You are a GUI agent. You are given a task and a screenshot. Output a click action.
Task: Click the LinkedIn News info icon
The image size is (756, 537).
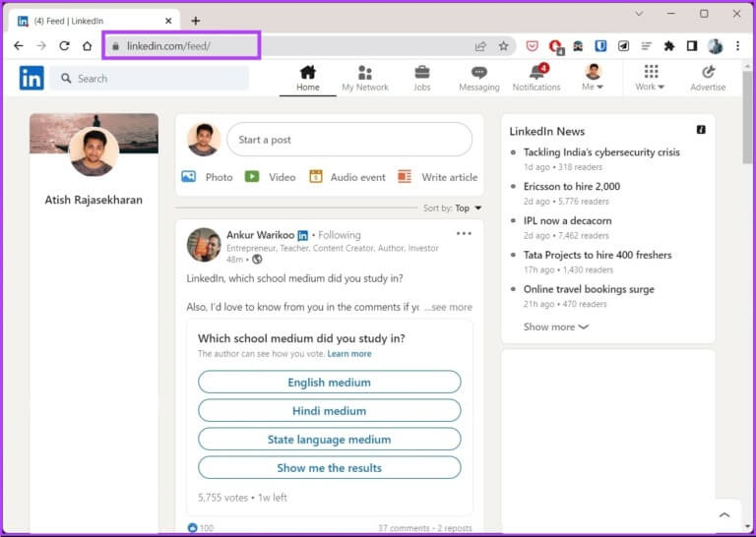pyautogui.click(x=701, y=130)
